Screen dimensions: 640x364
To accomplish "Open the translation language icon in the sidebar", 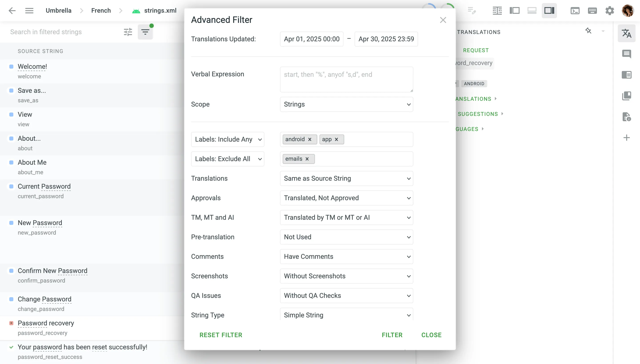I will (x=626, y=33).
